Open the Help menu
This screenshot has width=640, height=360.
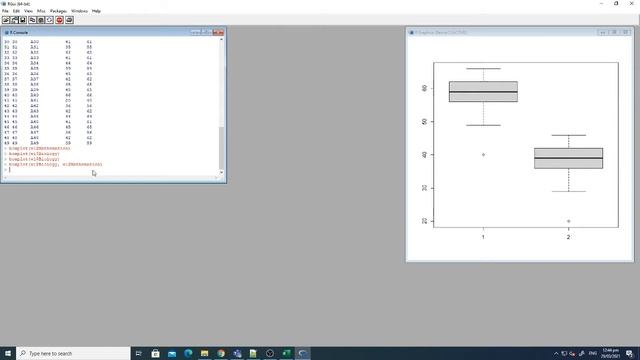coord(96,11)
